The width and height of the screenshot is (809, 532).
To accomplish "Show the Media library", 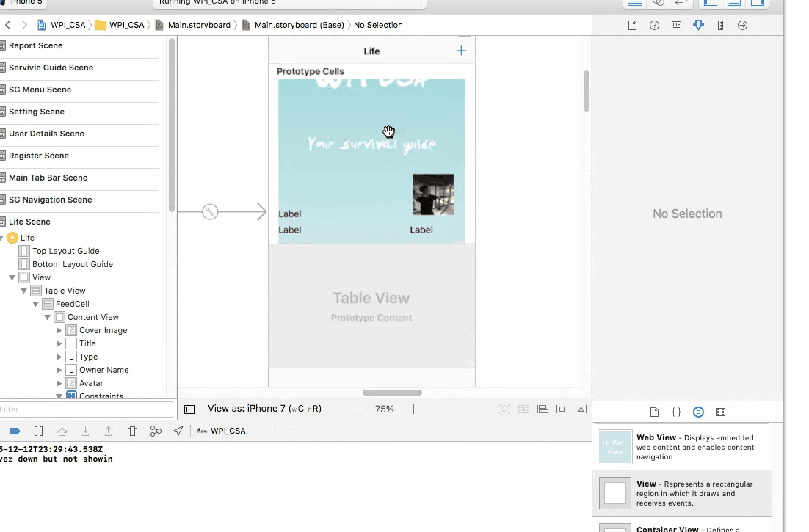I will (x=721, y=412).
